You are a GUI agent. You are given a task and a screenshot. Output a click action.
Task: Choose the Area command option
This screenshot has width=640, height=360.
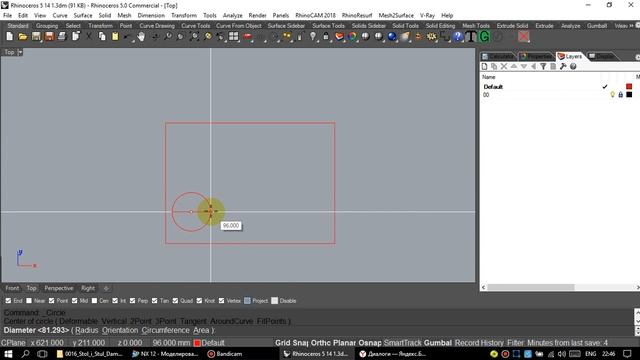click(x=201, y=330)
